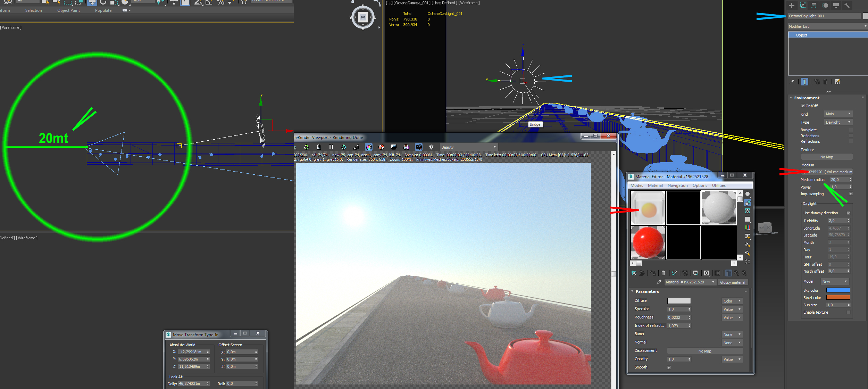868x389 pixels.
Task: Toggle the backlight icon in Material Editor
Action: coord(748,202)
